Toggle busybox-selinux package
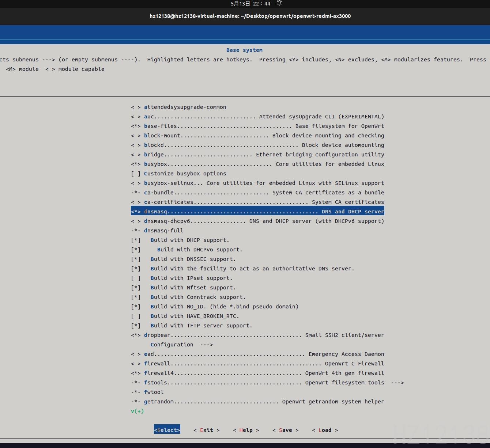Screen dimensions: 490x448 pos(257,183)
